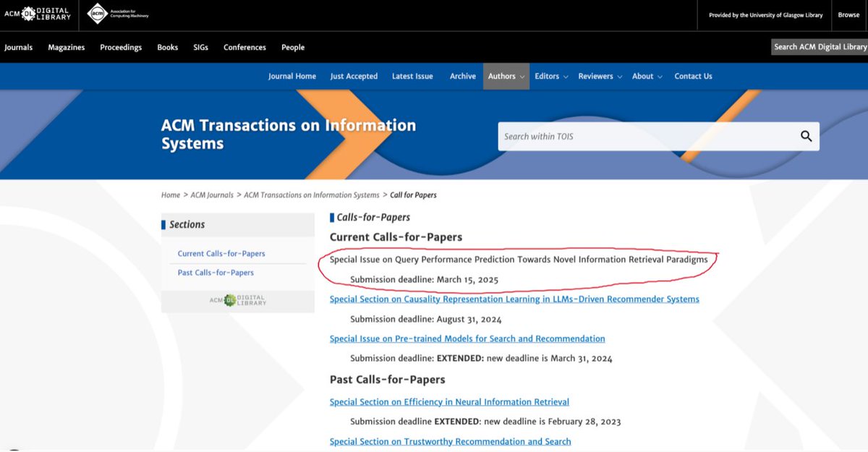Click the Current Calls-for-Papers heading

point(396,237)
